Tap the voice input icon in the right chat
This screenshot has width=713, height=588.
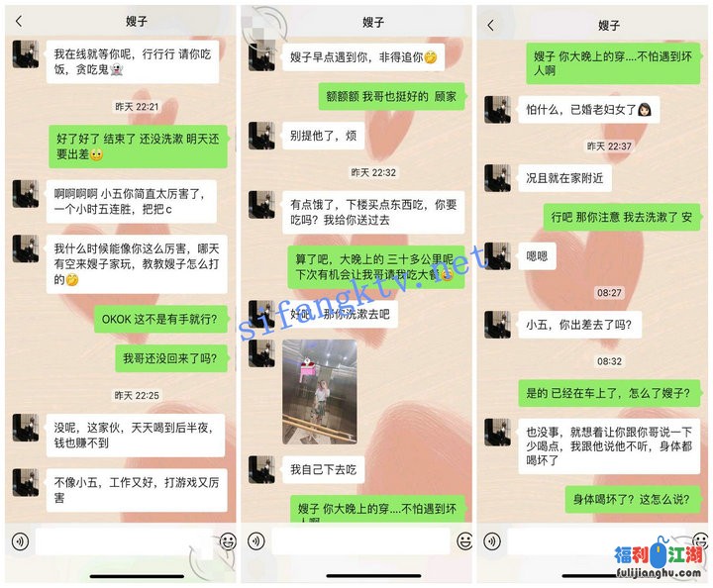(x=491, y=541)
